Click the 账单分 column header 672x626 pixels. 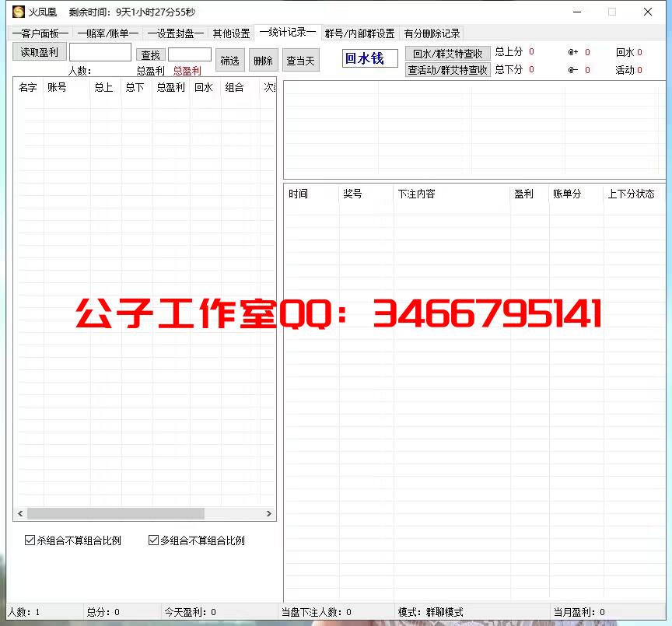[576, 194]
